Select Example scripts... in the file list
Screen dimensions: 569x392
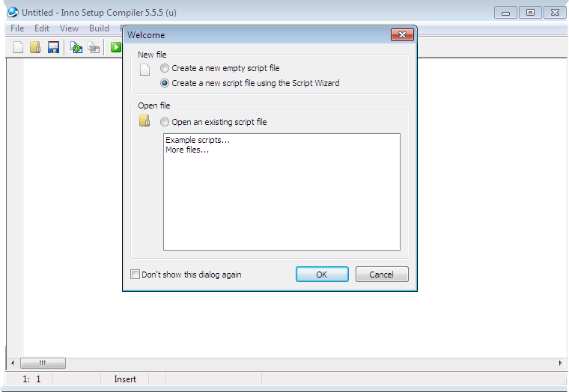pyautogui.click(x=198, y=140)
